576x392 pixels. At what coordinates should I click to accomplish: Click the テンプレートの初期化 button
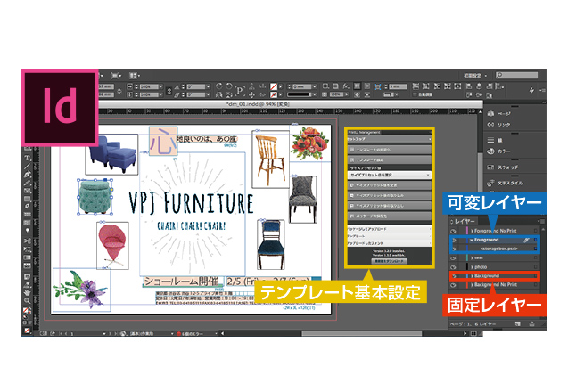389,150
